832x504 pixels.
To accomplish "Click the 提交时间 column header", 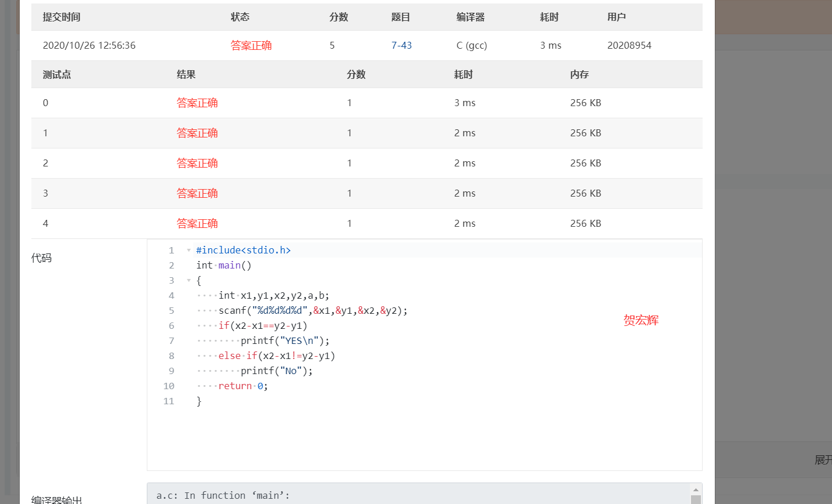I will pos(62,17).
